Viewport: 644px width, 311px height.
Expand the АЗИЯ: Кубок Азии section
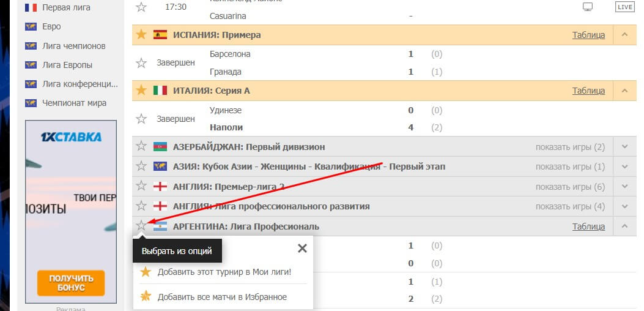(624, 167)
